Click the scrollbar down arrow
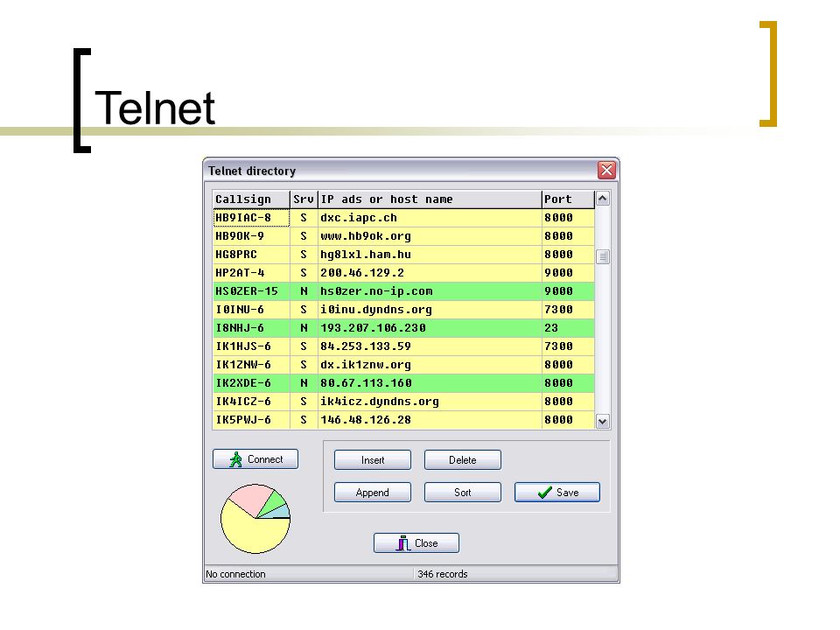840x630 pixels. (x=603, y=421)
